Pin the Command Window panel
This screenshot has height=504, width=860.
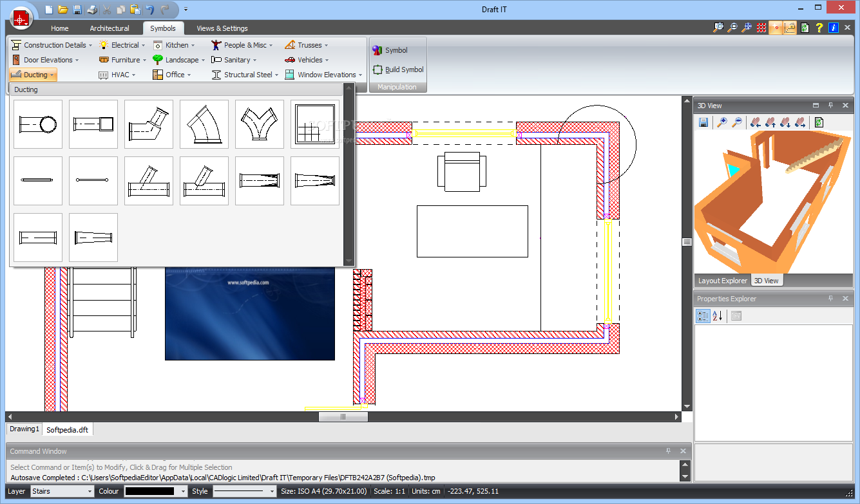click(x=668, y=451)
